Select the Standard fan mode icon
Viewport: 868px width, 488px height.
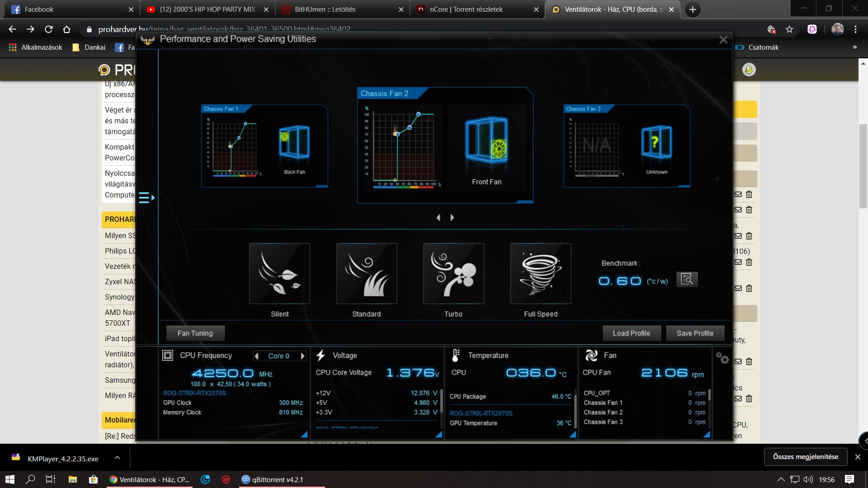pyautogui.click(x=366, y=273)
